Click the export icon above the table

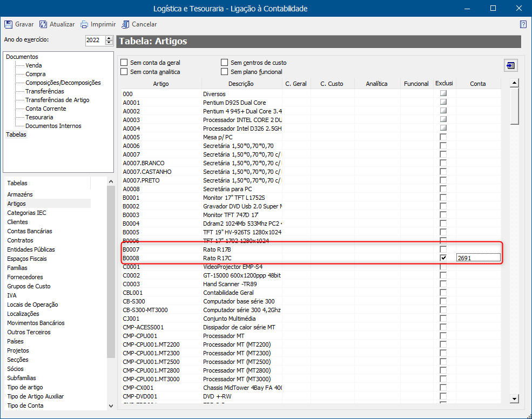click(510, 65)
